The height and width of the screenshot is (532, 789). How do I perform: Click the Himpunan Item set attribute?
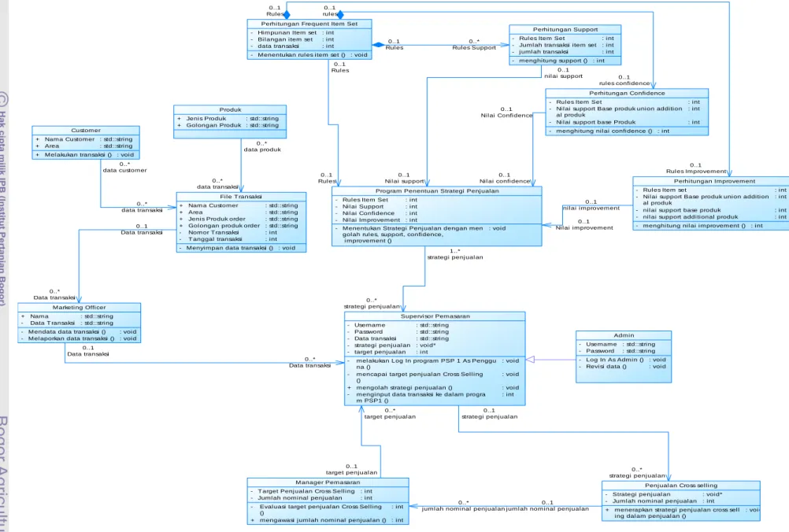[287, 33]
